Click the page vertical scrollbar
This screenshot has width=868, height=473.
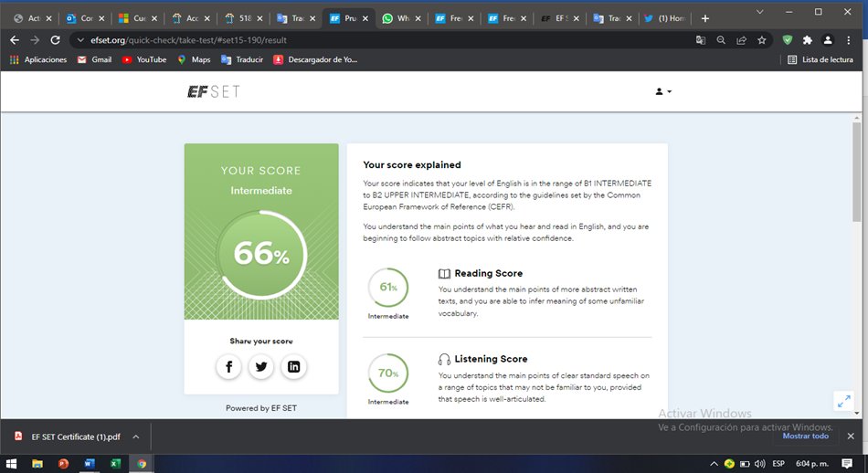[857, 172]
